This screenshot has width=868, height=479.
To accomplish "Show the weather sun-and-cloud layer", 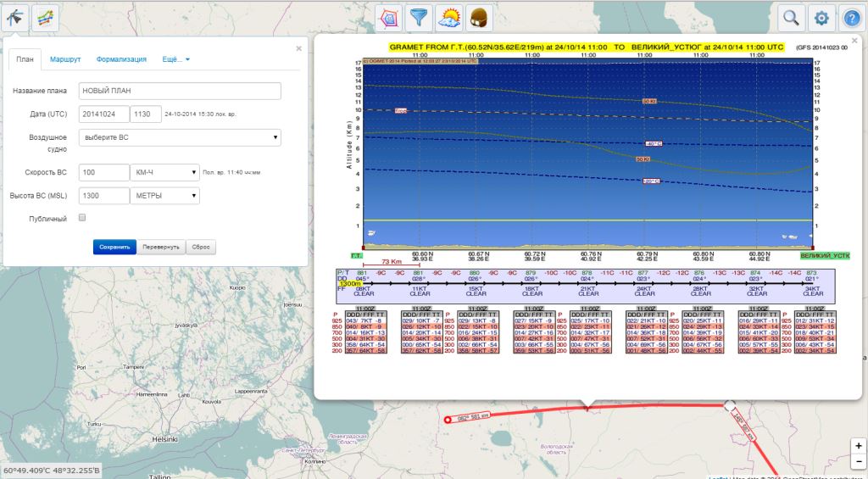I will [x=448, y=17].
